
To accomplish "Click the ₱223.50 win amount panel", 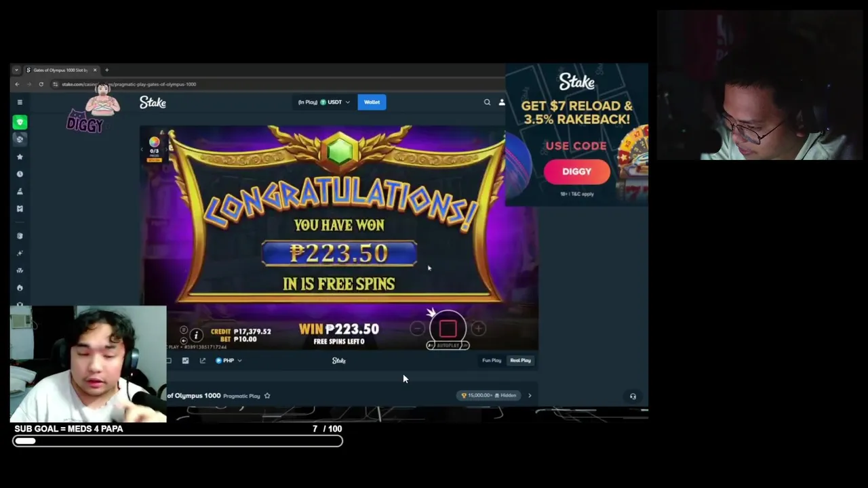I will click(339, 253).
